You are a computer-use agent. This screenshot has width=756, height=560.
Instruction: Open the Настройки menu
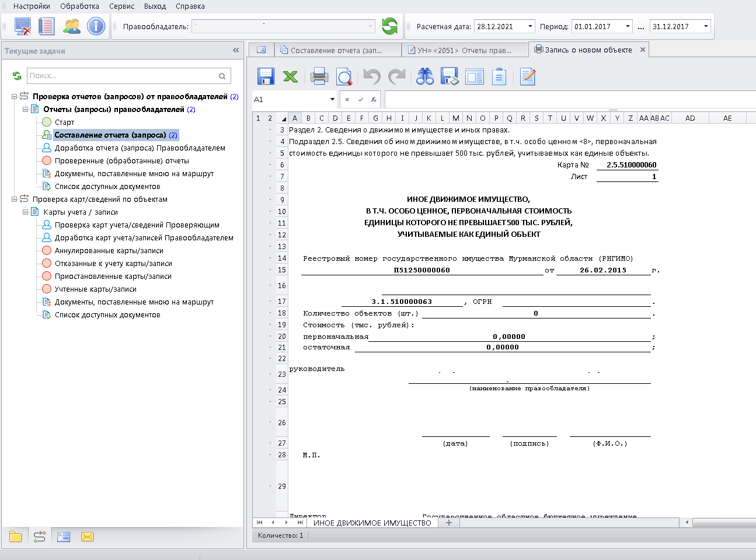tap(32, 6)
